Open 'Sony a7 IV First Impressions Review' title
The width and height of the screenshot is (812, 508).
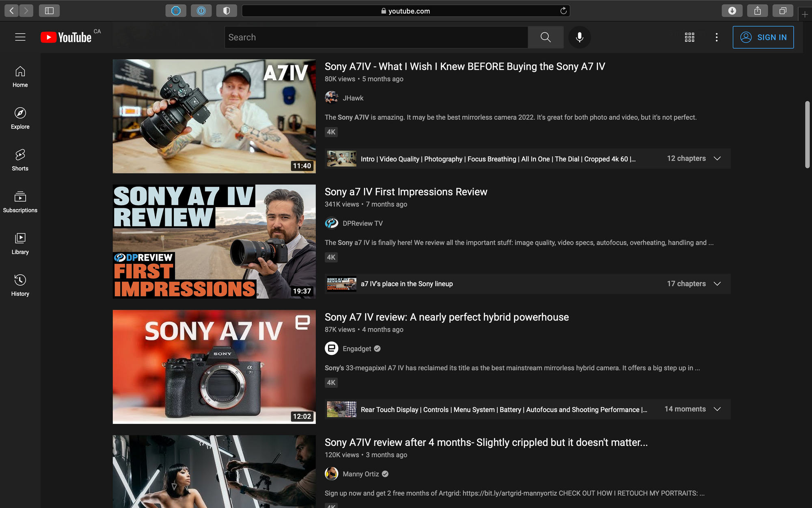tap(406, 192)
